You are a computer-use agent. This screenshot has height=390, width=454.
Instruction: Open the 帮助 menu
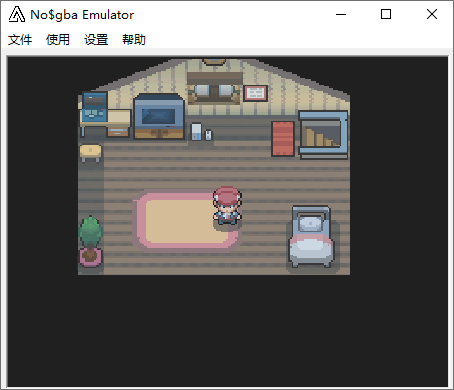tap(134, 40)
